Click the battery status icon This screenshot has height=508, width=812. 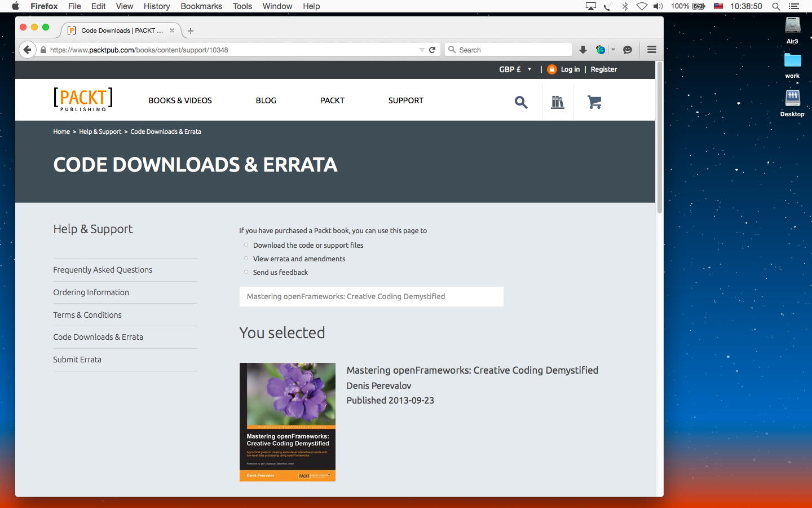pyautogui.click(x=699, y=6)
